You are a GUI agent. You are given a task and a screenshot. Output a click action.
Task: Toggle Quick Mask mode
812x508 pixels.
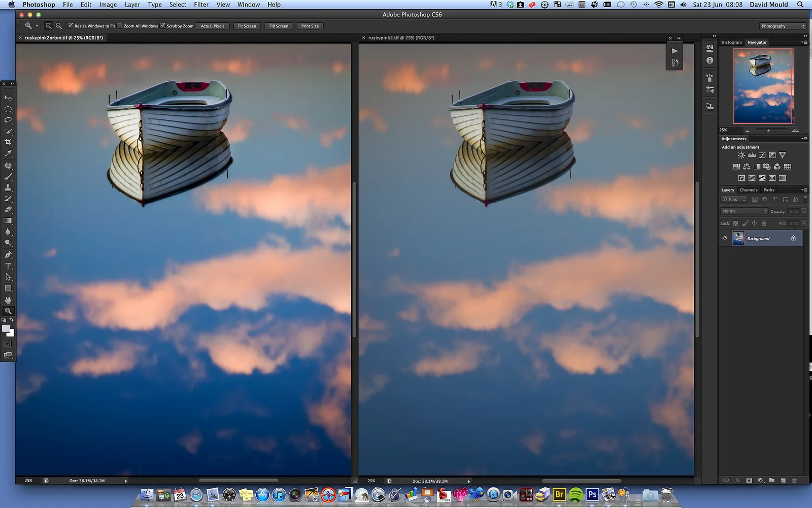coord(8,344)
